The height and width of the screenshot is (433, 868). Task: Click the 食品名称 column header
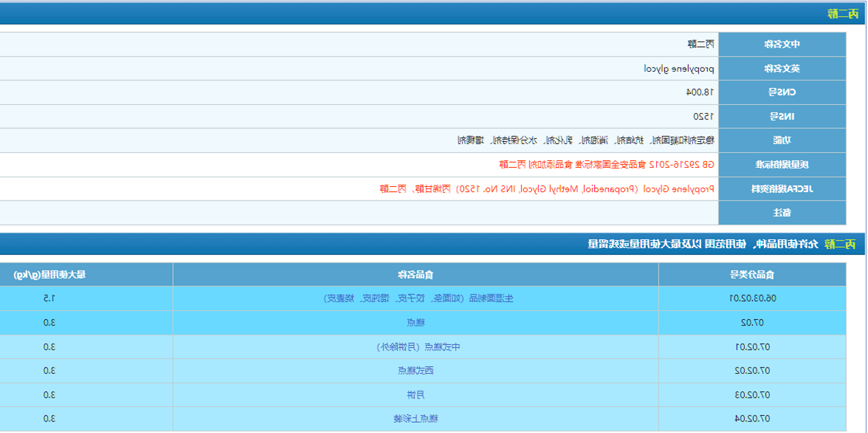[x=416, y=275]
